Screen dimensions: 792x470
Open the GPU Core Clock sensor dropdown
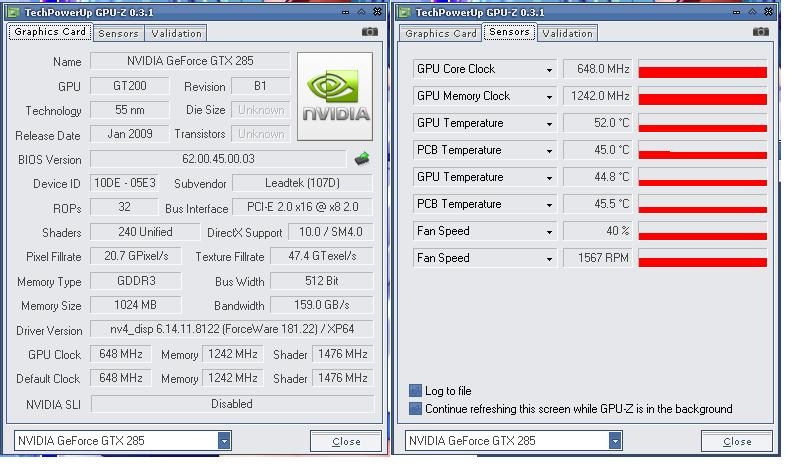(x=549, y=70)
